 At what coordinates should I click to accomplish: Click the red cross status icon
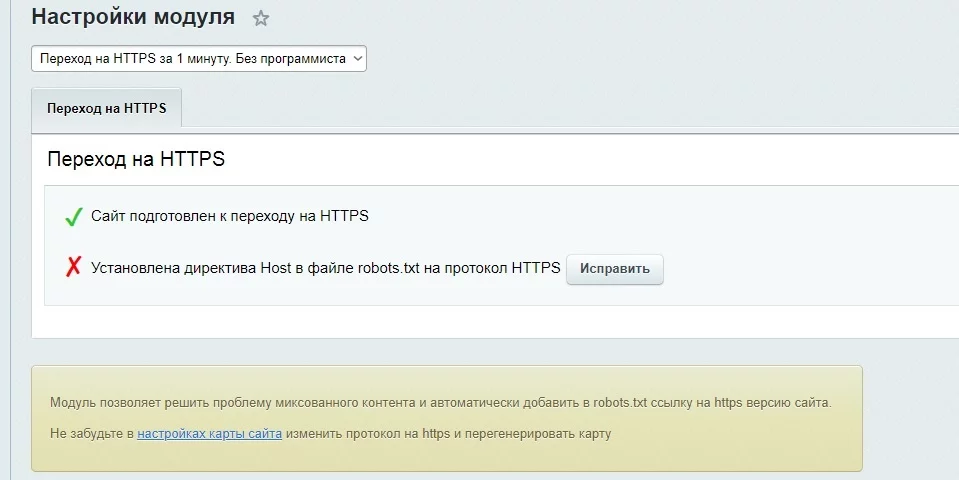[72, 268]
